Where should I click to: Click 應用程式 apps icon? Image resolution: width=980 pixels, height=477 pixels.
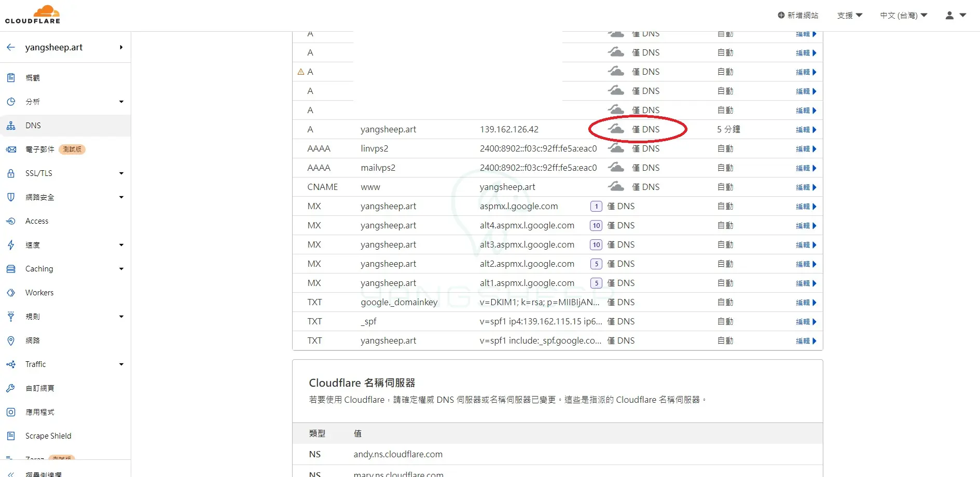[11, 412]
